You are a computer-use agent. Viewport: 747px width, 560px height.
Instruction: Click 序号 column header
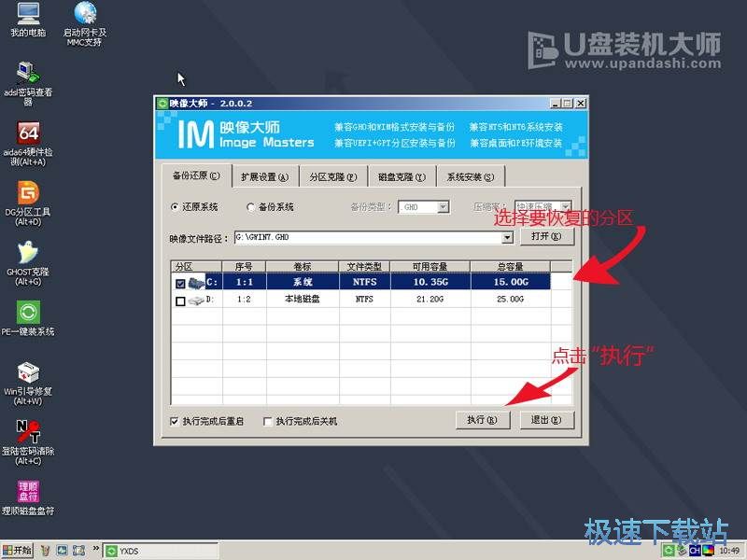coord(244,267)
